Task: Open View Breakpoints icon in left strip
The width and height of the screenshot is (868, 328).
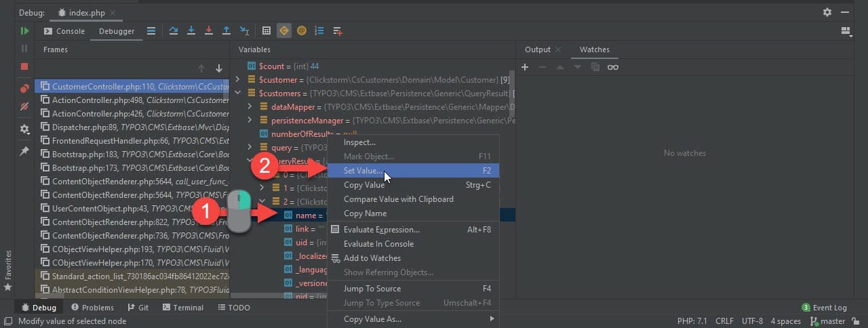Action: [x=24, y=89]
